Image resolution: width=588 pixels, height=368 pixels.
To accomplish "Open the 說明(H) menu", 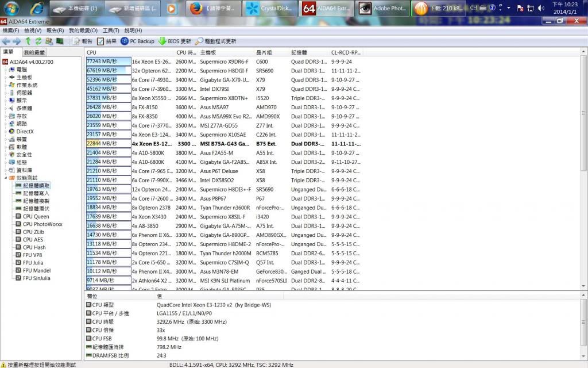I will 133,30.
